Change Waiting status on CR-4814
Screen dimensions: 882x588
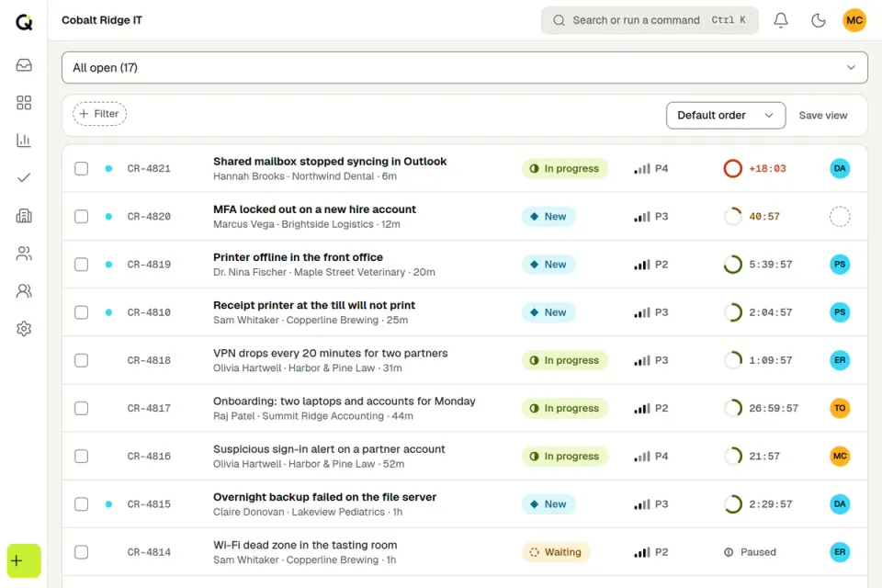pos(556,552)
